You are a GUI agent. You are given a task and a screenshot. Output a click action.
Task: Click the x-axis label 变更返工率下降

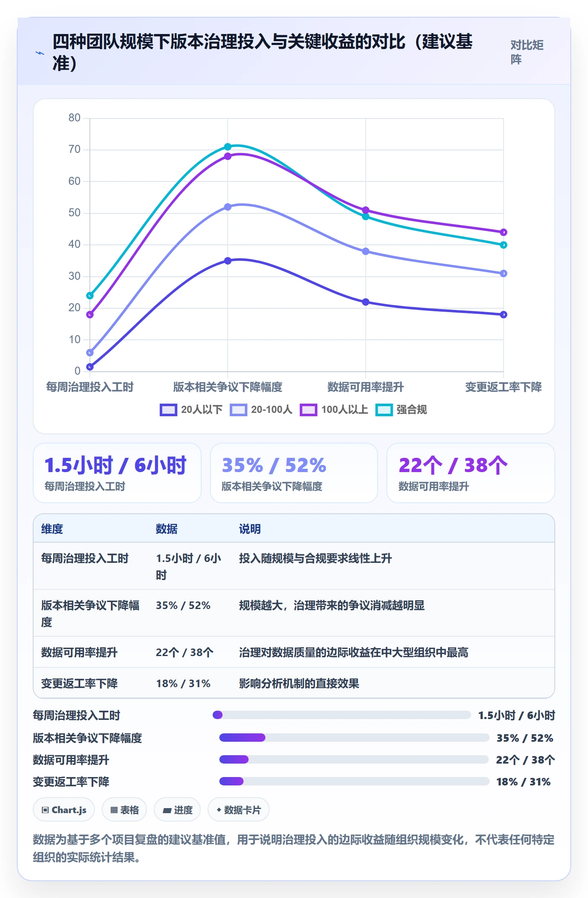click(503, 387)
